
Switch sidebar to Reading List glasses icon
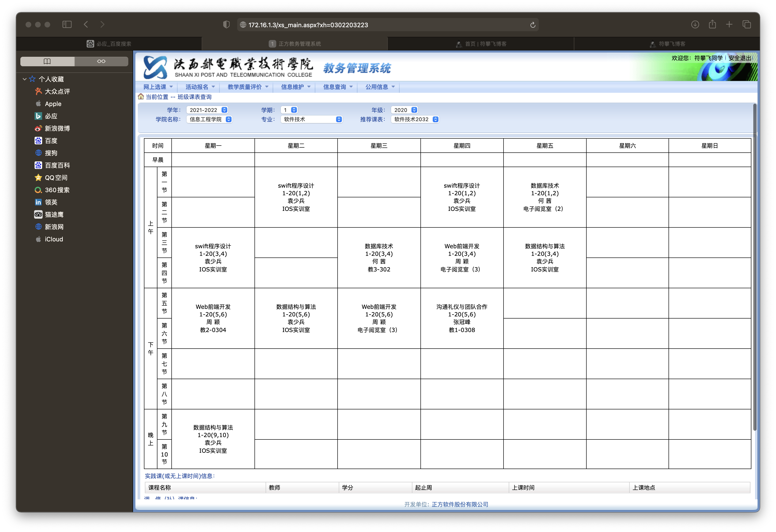[101, 61]
